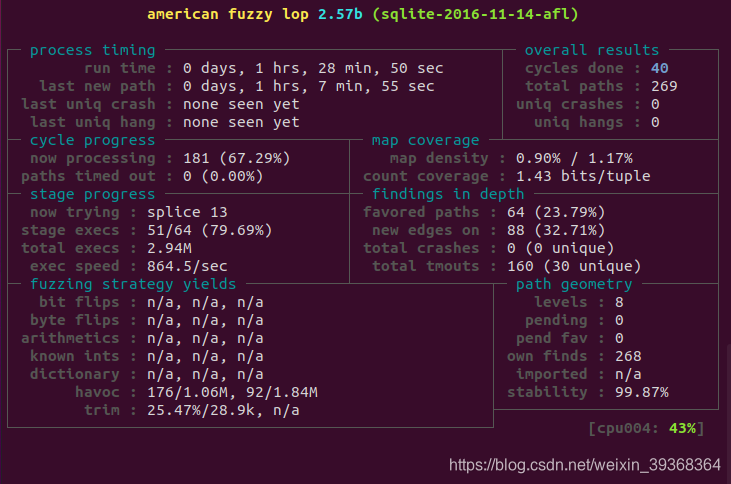This screenshot has width=731, height=484.
Task: Select last new path value '0 days, 1 hrs, 7 min, 55 sec'
Action: [309, 86]
